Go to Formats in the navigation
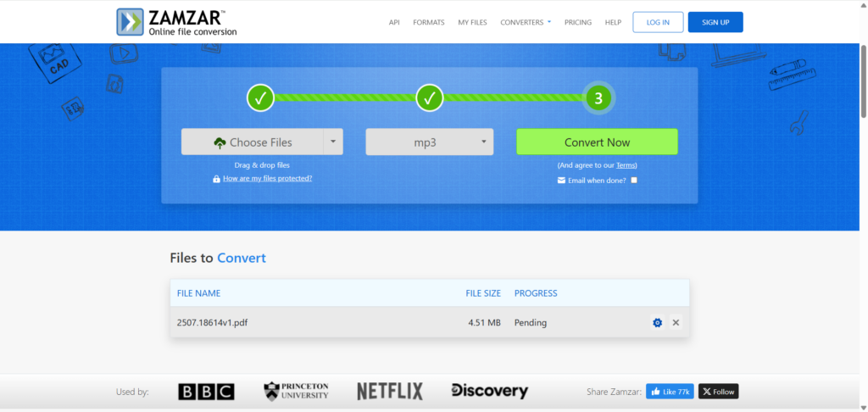 pos(428,22)
